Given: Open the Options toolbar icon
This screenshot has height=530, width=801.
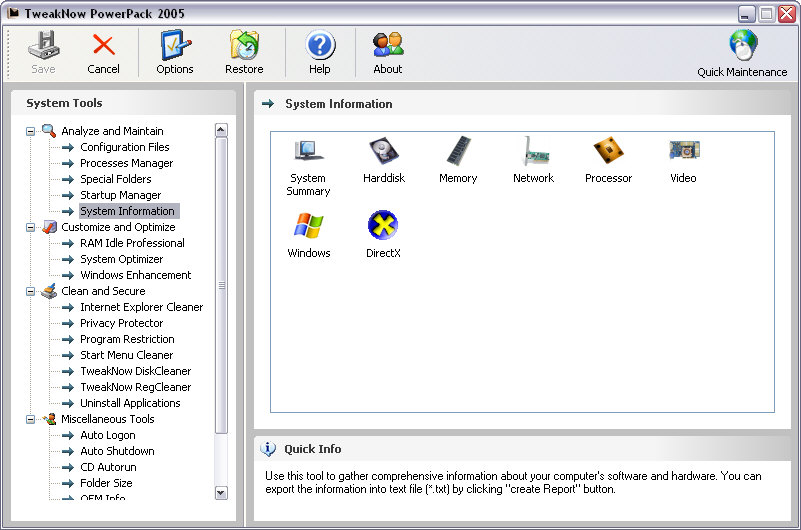Looking at the screenshot, I should coord(175,45).
